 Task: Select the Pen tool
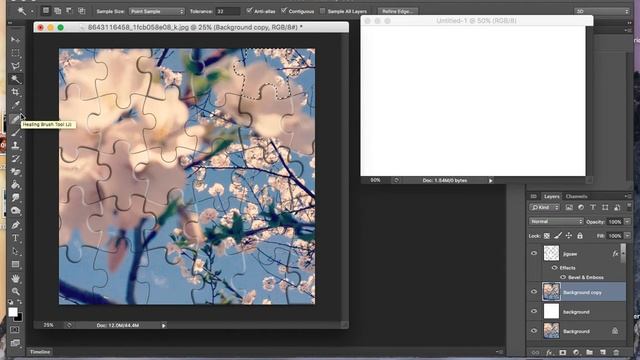(16, 225)
